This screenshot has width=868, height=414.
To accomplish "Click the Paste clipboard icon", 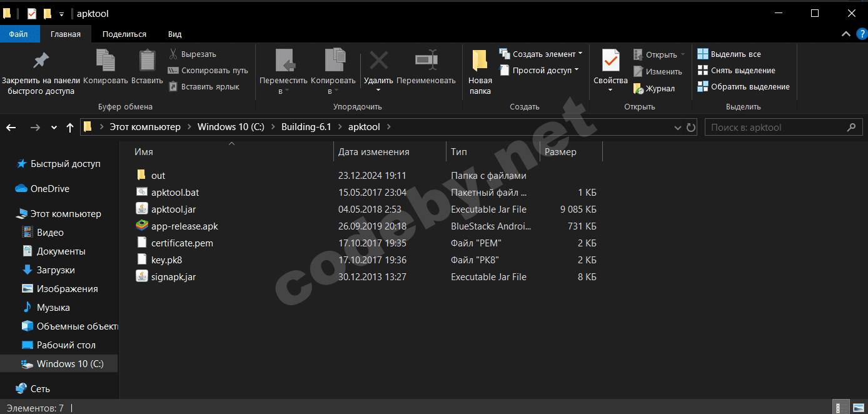I will pyautogui.click(x=147, y=61).
